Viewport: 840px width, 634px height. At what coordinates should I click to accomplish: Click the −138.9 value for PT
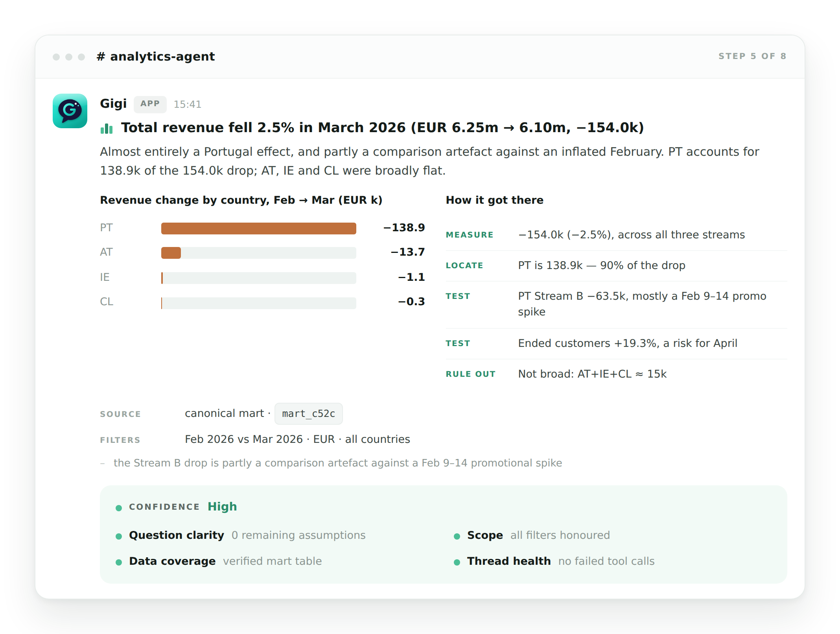tap(404, 228)
